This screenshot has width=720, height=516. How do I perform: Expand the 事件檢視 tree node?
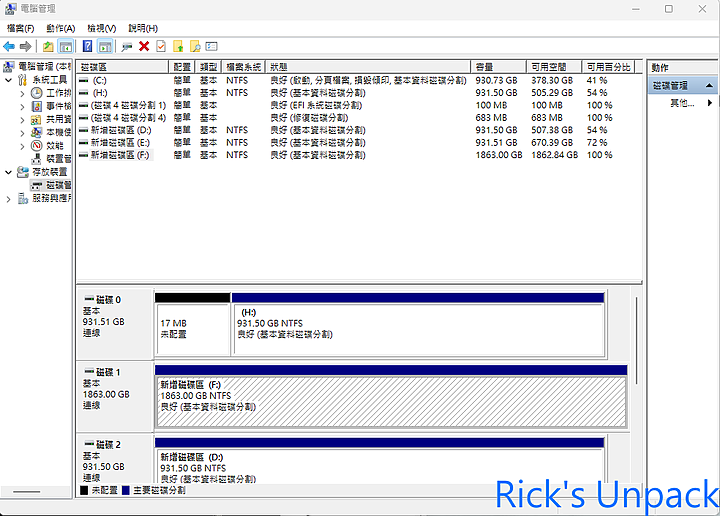tap(22, 107)
